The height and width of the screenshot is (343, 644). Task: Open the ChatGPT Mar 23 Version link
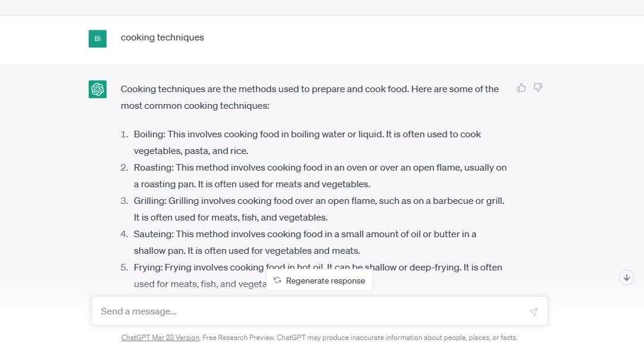(160, 338)
